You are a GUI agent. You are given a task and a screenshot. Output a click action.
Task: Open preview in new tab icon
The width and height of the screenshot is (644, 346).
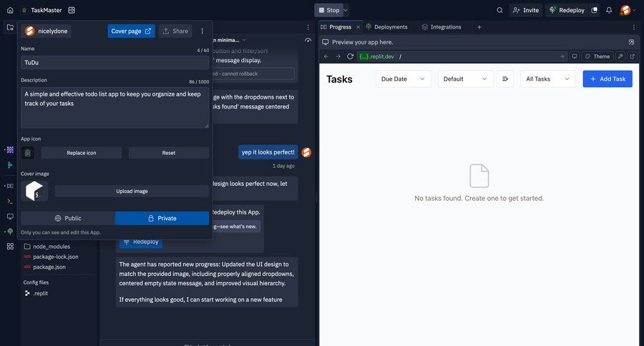tap(632, 56)
